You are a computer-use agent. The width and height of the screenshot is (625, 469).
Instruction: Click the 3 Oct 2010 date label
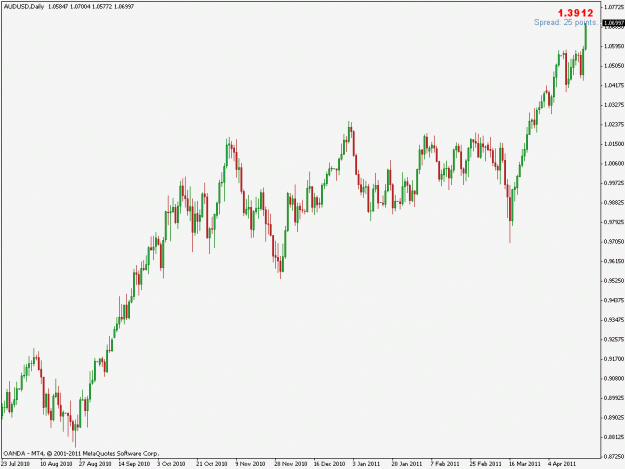click(171, 464)
